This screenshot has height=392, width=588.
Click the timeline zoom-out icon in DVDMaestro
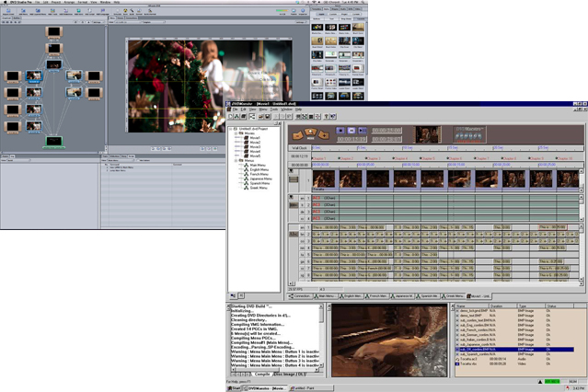(x=298, y=135)
